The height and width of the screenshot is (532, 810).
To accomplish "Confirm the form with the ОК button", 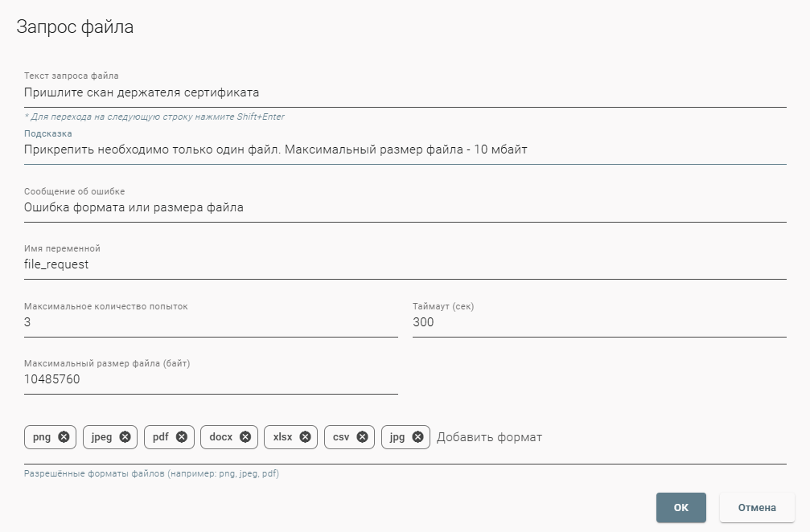I will pyautogui.click(x=680, y=507).
